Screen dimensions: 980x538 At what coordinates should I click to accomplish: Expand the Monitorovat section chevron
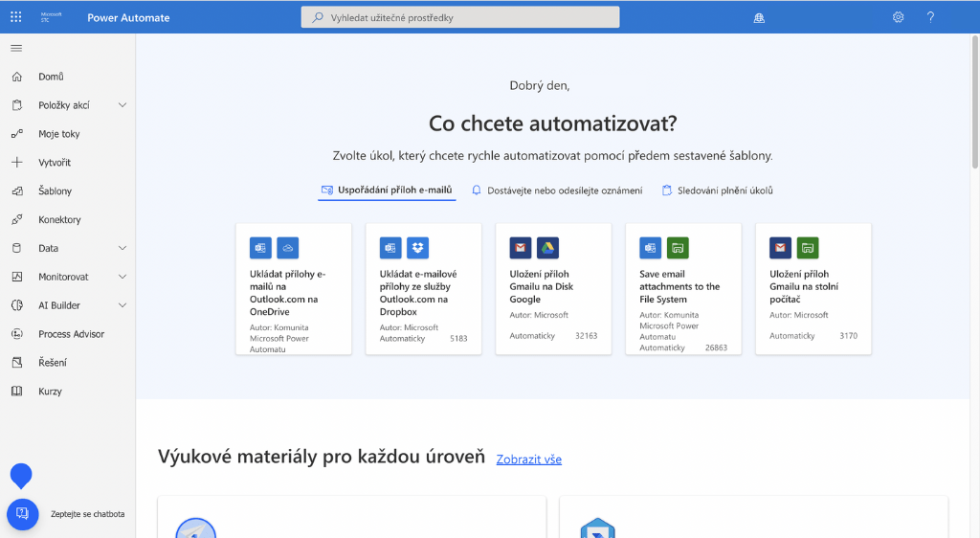[122, 277]
